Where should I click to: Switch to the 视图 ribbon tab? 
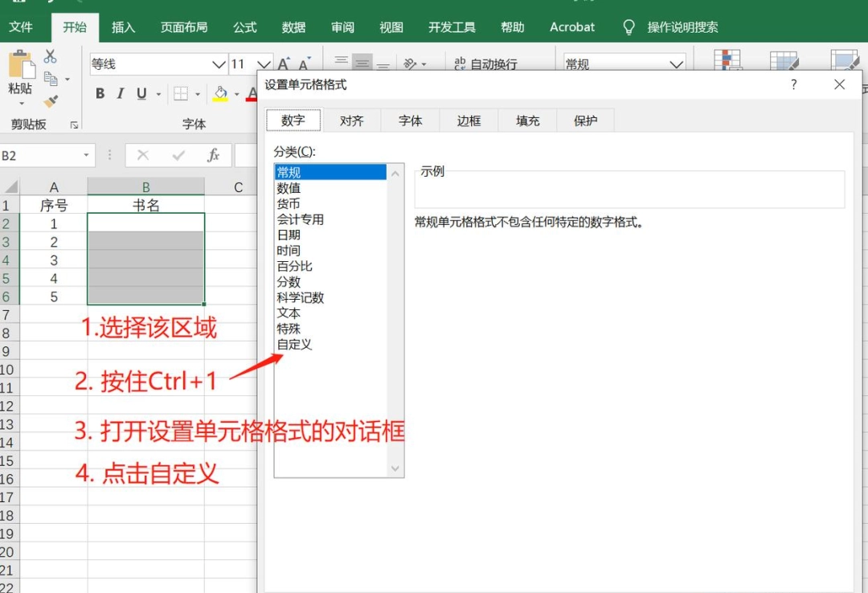click(391, 27)
